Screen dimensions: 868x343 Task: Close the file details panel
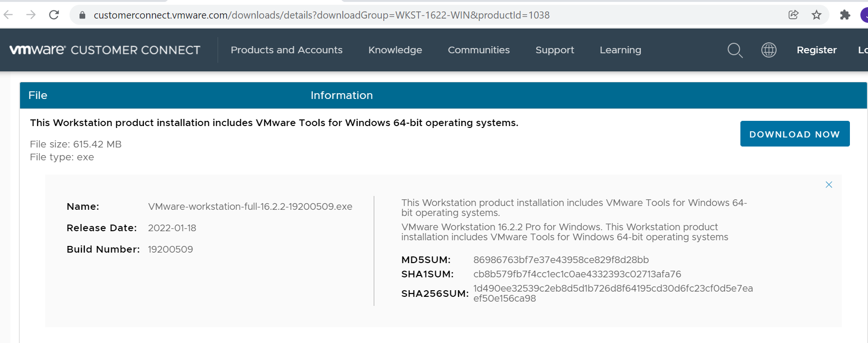pos(829,185)
